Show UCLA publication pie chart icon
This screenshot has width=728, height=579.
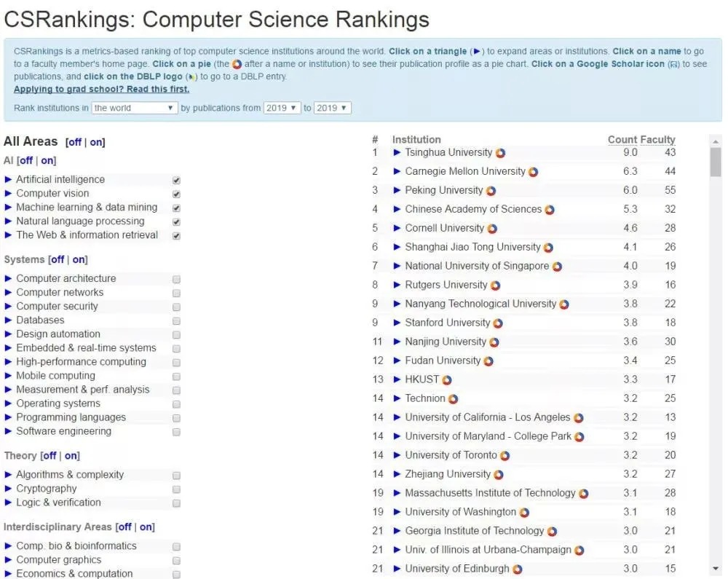(579, 418)
